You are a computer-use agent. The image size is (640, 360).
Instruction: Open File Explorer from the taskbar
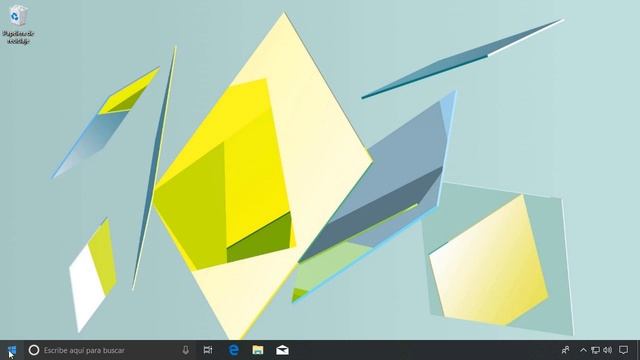click(258, 350)
